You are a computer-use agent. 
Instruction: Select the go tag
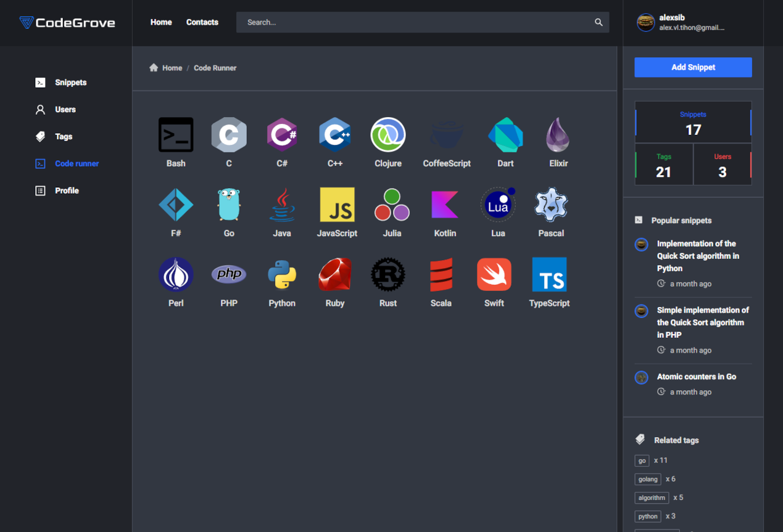[642, 460]
